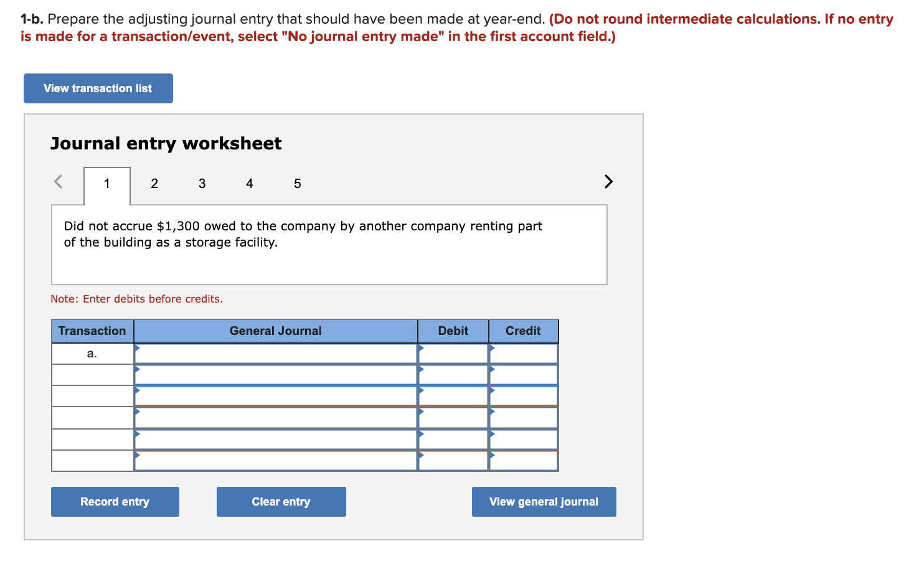Click the Record entry button
Viewport: 924px width, 574px height.
tap(115, 502)
